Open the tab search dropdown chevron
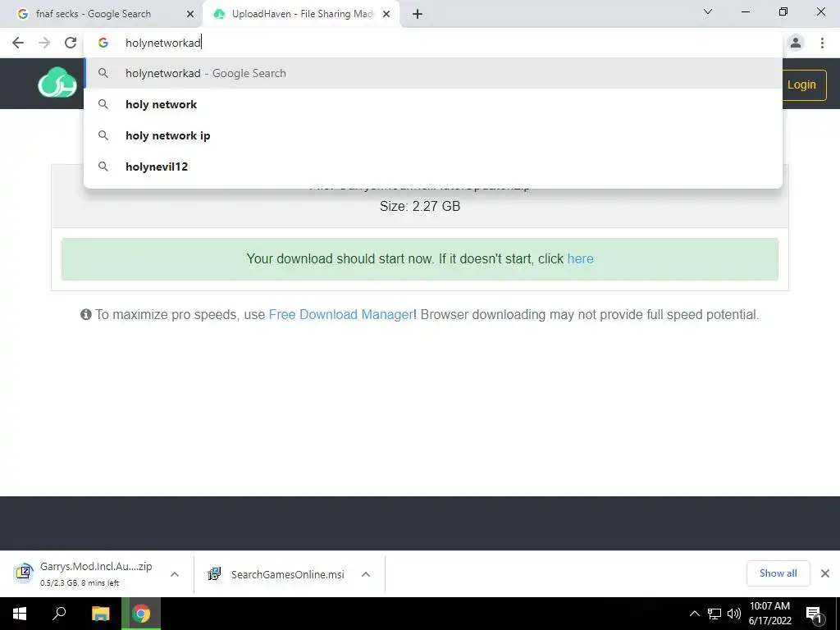840x630 pixels. [x=708, y=11]
